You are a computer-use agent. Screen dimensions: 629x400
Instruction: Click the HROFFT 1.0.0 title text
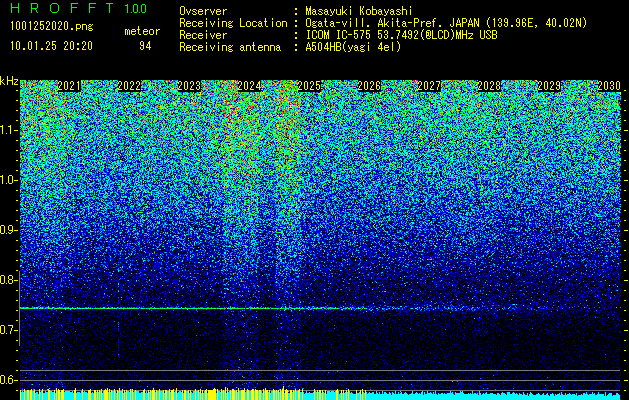click(79, 8)
